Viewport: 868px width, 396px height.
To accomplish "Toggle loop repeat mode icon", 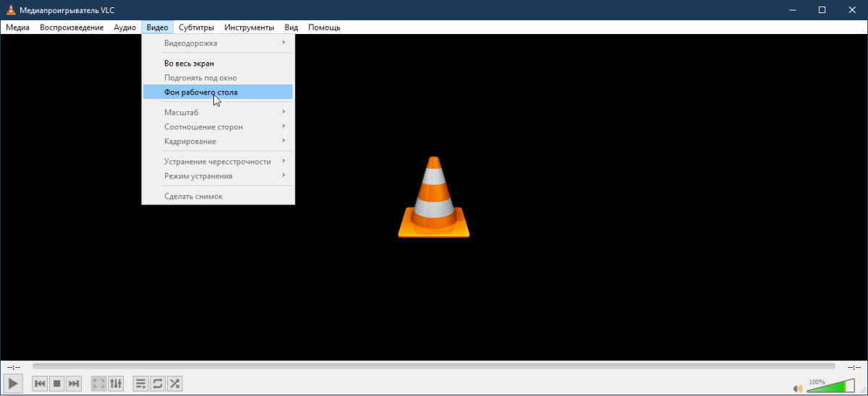I will tap(158, 383).
